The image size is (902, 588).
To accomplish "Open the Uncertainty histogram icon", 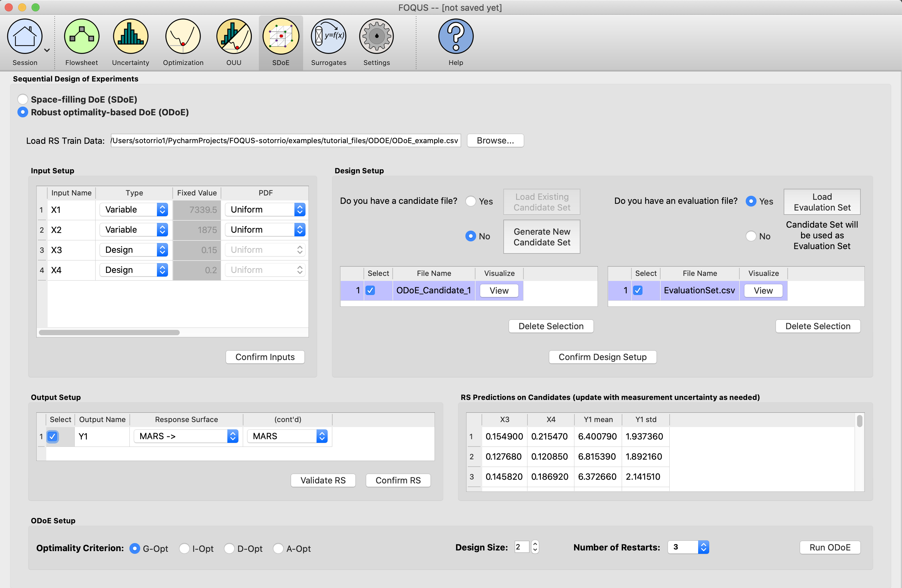I will pyautogui.click(x=130, y=37).
